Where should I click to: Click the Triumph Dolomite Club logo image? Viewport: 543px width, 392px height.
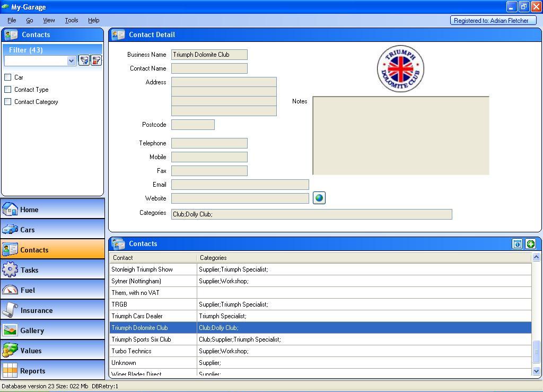[x=400, y=69]
